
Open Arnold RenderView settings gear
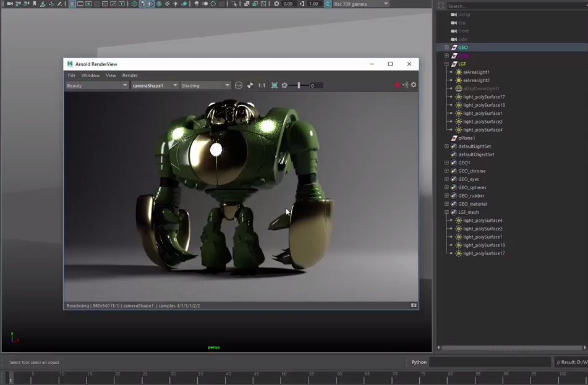(x=414, y=85)
